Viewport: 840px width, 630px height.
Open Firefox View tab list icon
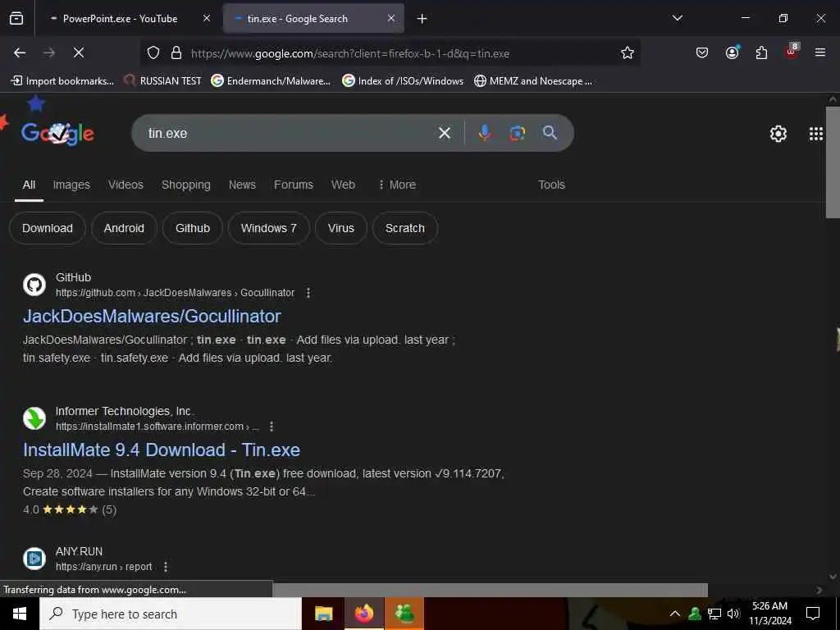16,18
